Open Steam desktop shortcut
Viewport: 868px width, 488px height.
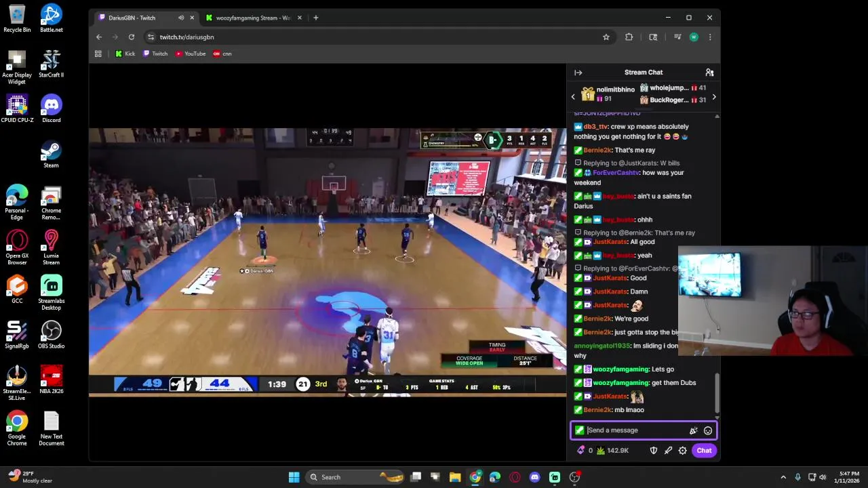(51, 154)
